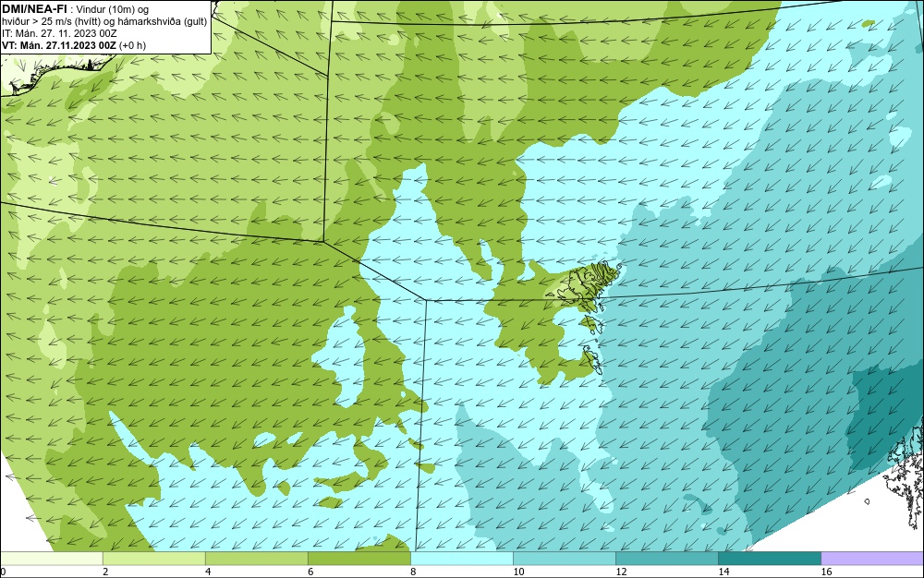The image size is (924, 578).
Task: Click the 14–16 m/s dark teal swatch
Action: coord(770,558)
